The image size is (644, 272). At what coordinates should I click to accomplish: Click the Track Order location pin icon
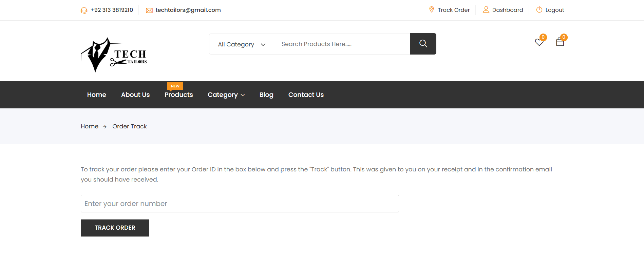click(432, 9)
